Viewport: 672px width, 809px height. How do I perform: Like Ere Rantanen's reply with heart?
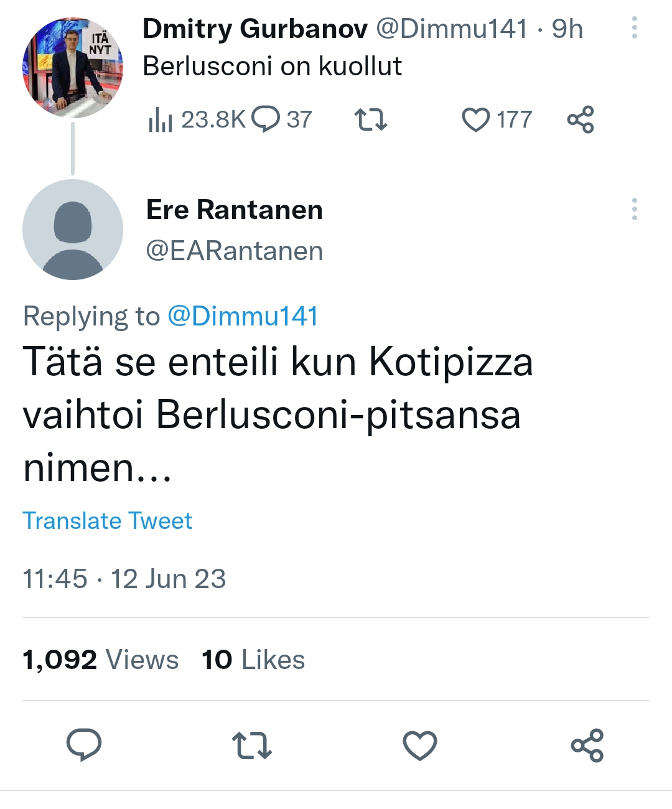[420, 745]
